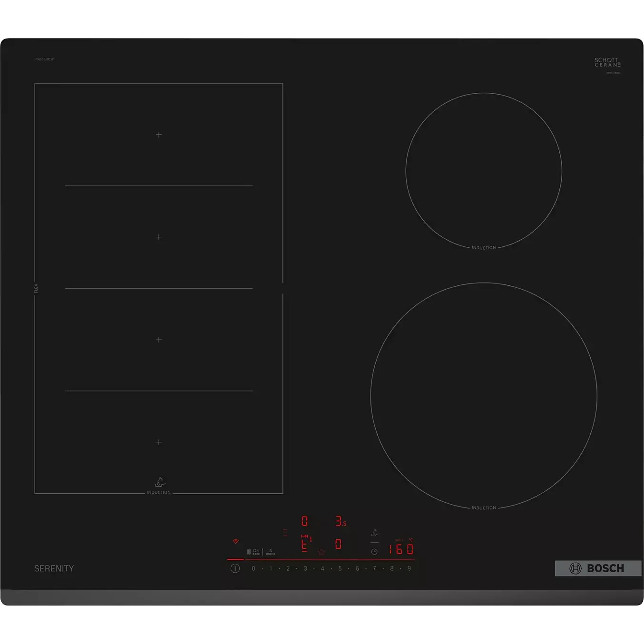
Task: Tap the red star favourite icon
Action: click(322, 552)
